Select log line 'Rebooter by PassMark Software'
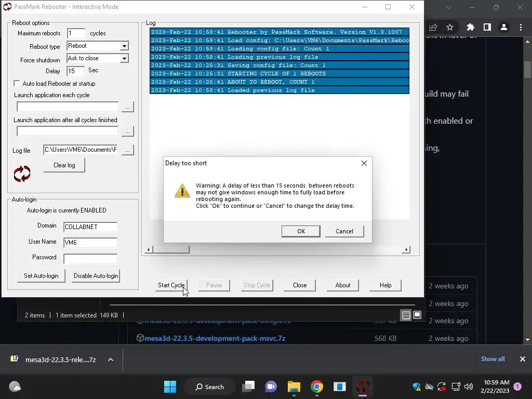The image size is (532, 399). pyautogui.click(x=279, y=32)
